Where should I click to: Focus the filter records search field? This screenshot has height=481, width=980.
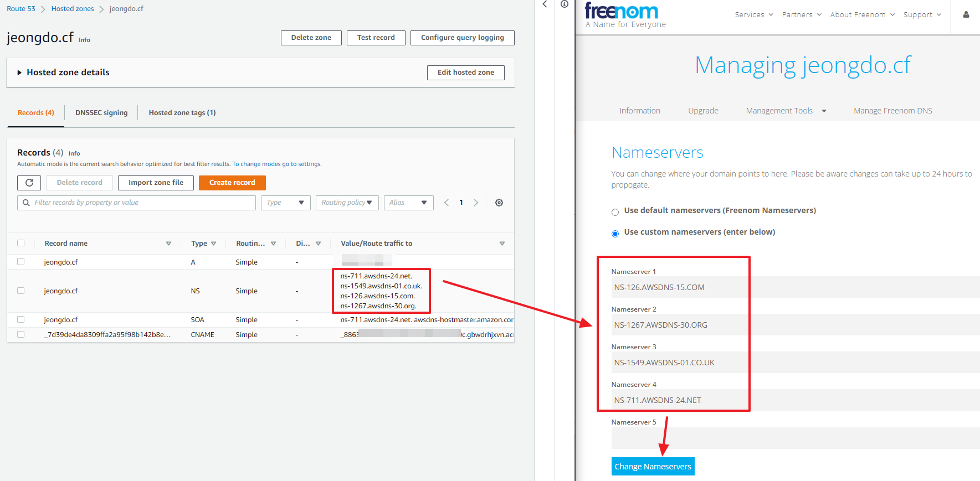136,203
